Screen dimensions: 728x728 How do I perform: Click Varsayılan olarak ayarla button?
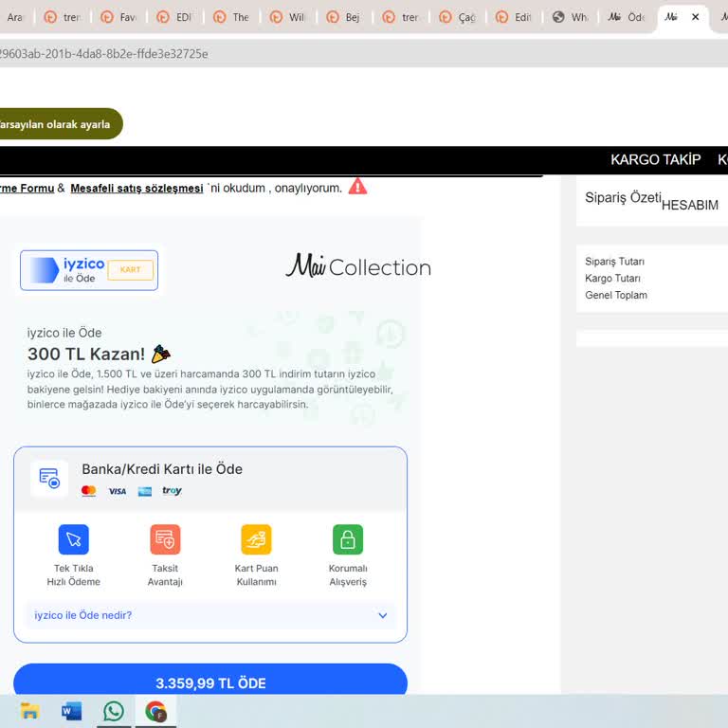tap(61, 124)
